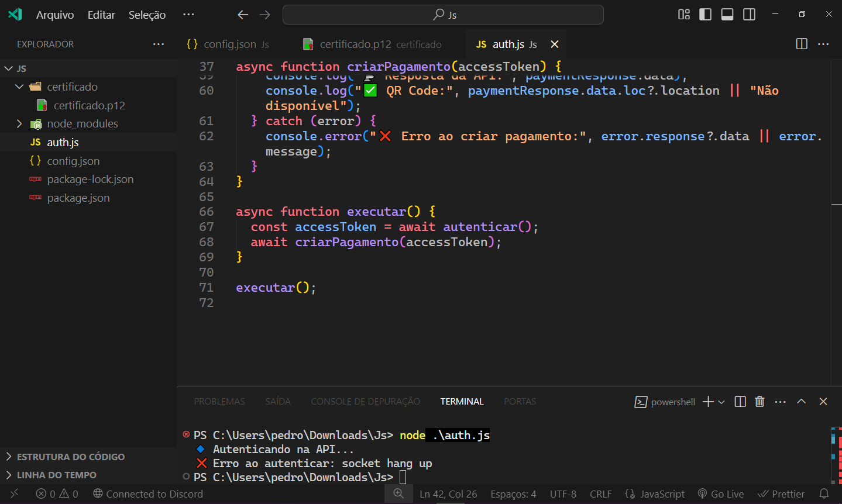This screenshot has width=842, height=504.
Task: Open notifications bell icon
Action: (x=824, y=494)
